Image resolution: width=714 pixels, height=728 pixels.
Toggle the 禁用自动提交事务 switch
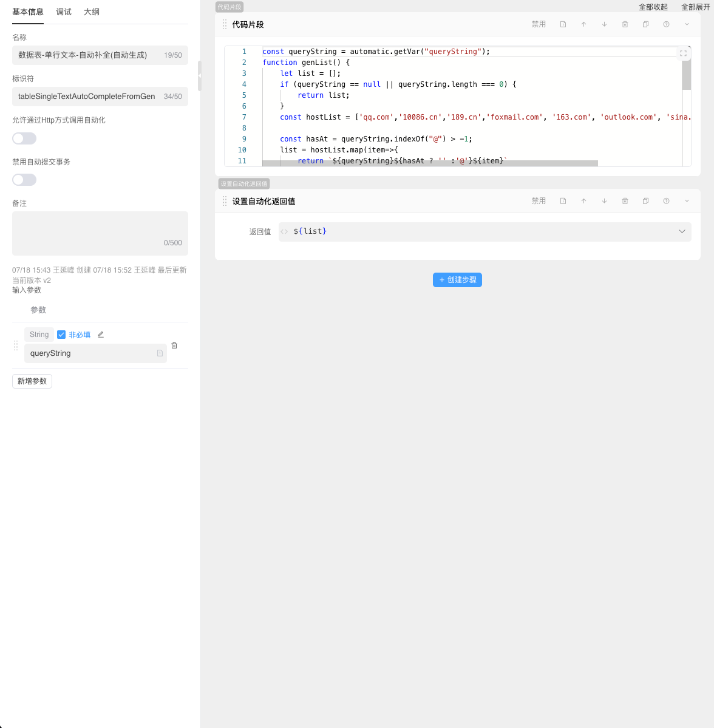point(24,180)
